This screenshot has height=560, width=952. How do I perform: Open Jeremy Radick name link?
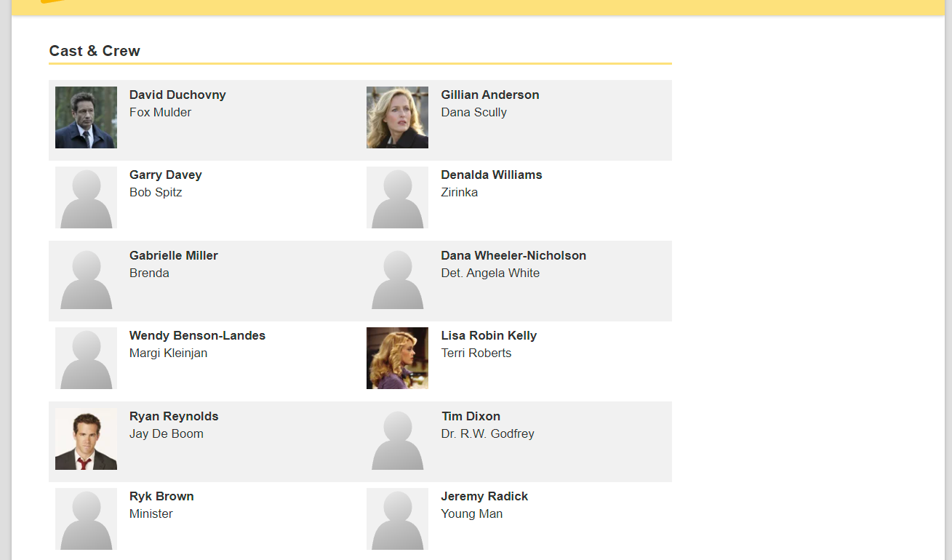(484, 496)
